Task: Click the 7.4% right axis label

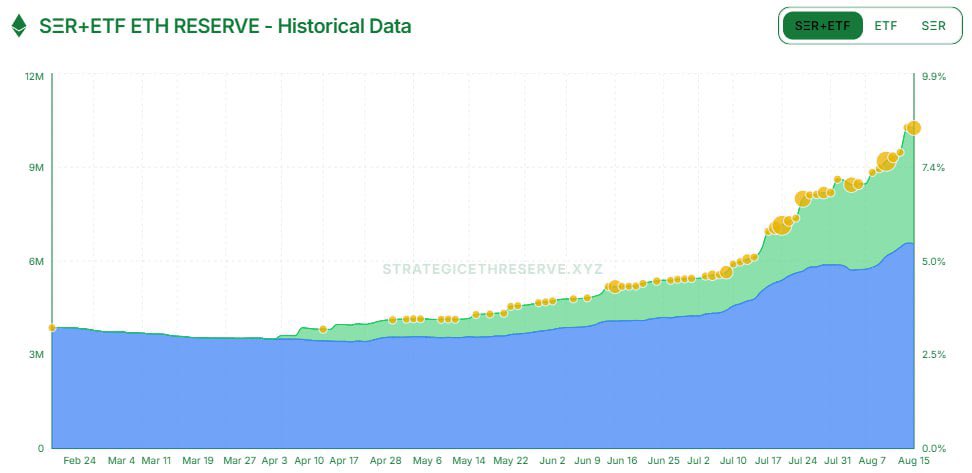Action: [x=934, y=167]
